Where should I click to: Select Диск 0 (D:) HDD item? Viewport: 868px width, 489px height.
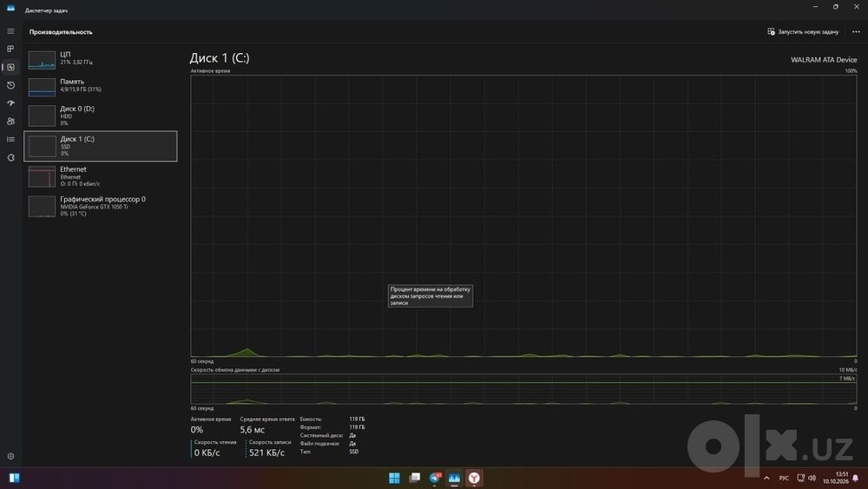pos(100,116)
